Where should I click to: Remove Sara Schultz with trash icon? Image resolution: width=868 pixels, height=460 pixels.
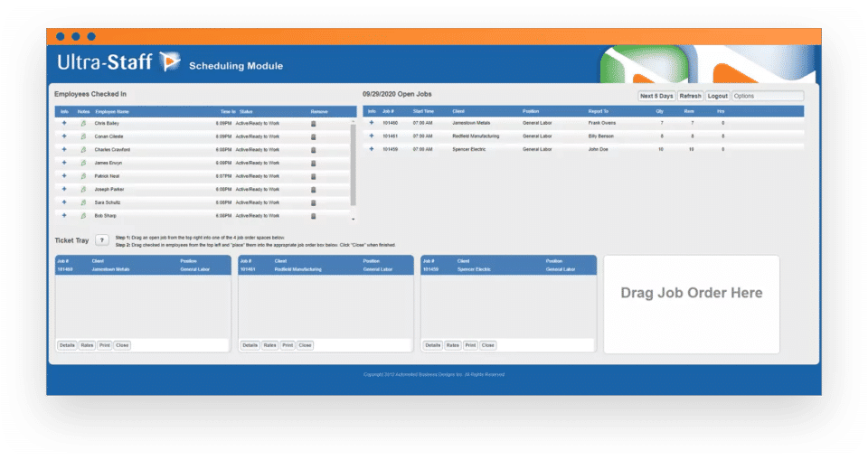[x=314, y=203]
